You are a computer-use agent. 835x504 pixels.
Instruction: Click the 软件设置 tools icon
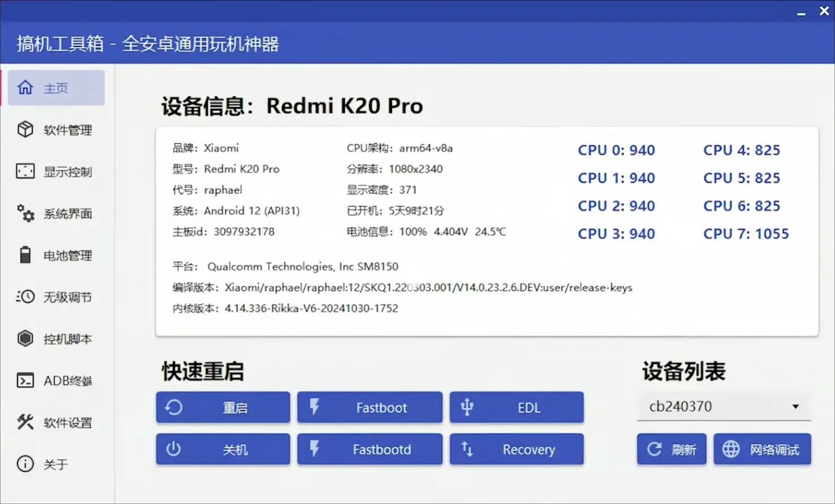[26, 422]
